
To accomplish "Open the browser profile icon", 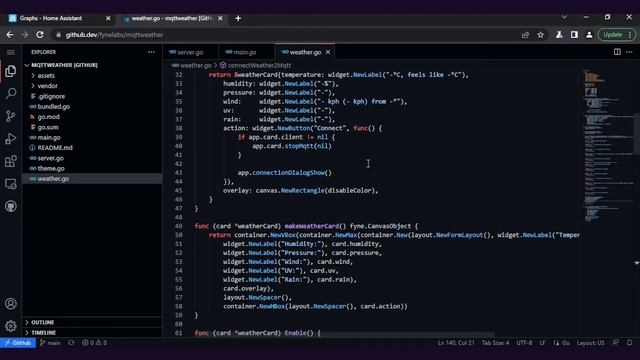I will point(589,35).
